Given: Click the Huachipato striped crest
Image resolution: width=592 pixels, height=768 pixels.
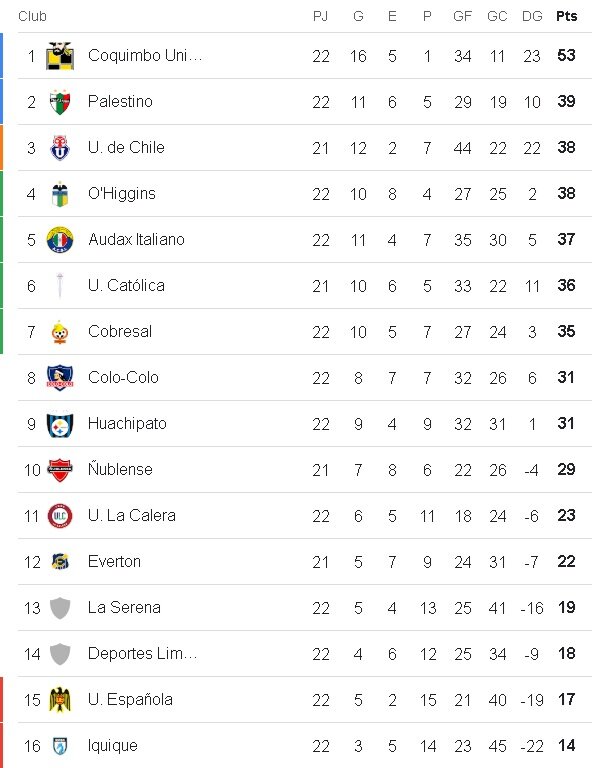Looking at the screenshot, I should coord(60,424).
